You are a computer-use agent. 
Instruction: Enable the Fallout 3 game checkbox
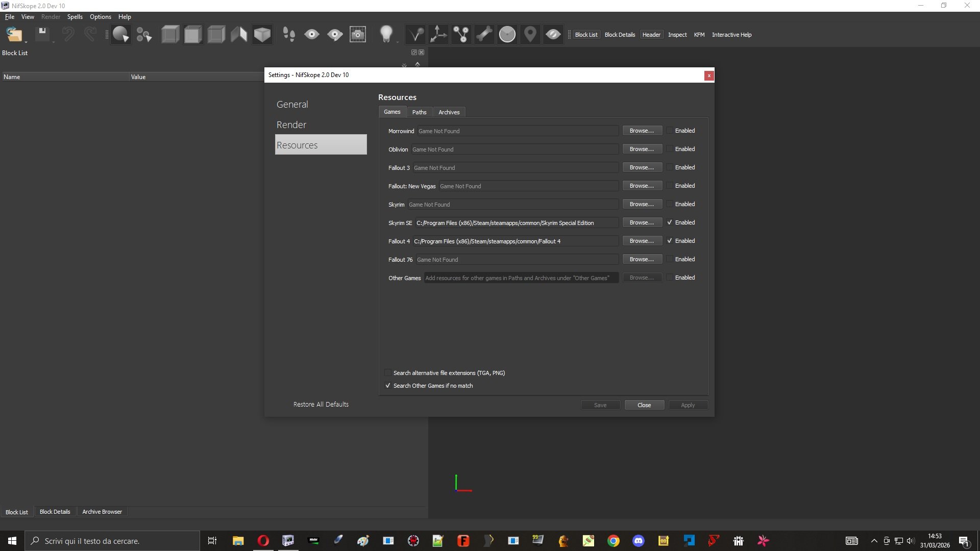670,167
